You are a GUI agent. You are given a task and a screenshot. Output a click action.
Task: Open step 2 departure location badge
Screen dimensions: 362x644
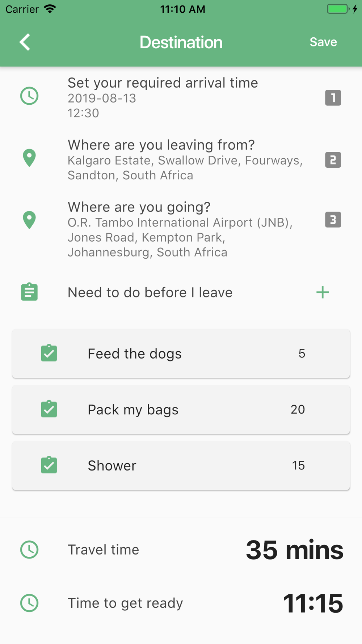coord(333,160)
